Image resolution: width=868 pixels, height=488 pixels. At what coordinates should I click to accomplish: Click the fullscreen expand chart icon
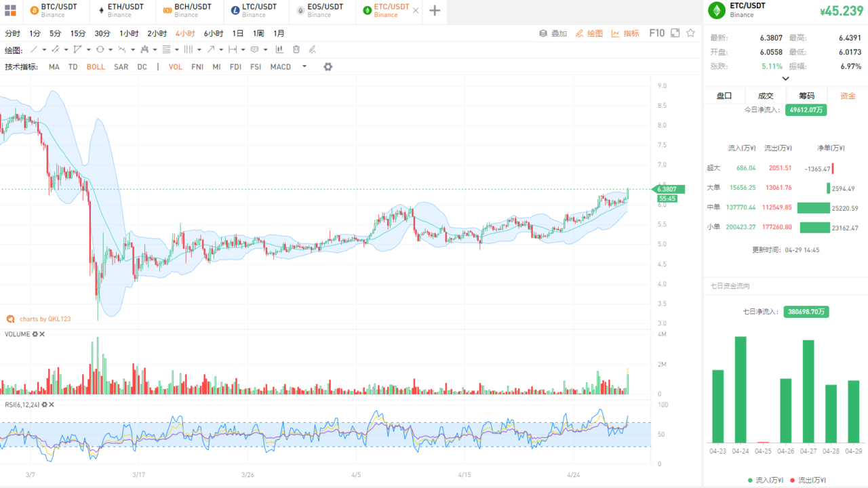(675, 33)
